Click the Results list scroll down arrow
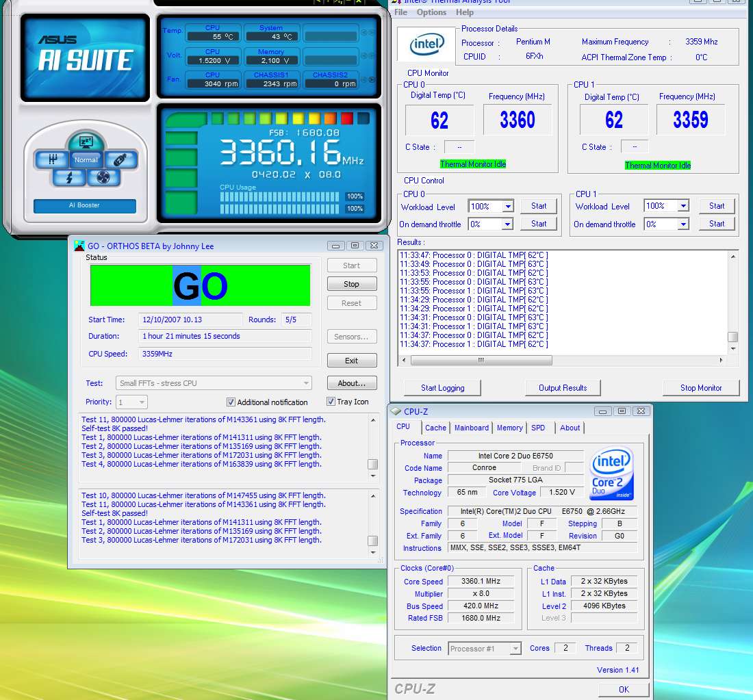This screenshot has height=700, width=753. 733,348
